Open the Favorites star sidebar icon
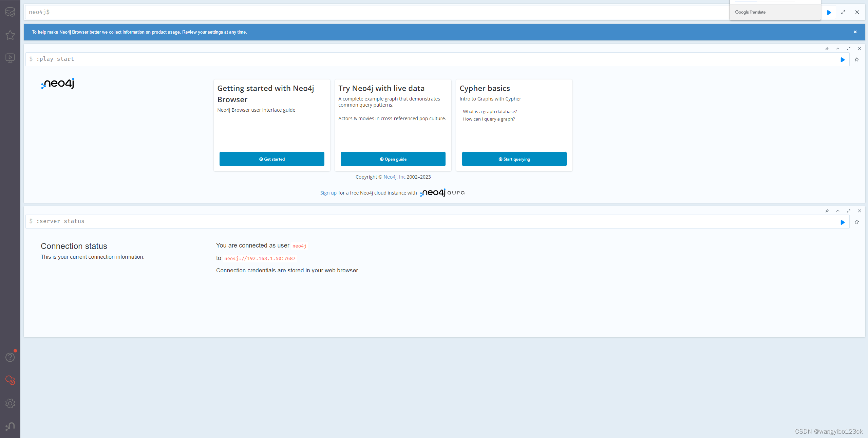Screen dimensions: 868x438 coord(10,35)
